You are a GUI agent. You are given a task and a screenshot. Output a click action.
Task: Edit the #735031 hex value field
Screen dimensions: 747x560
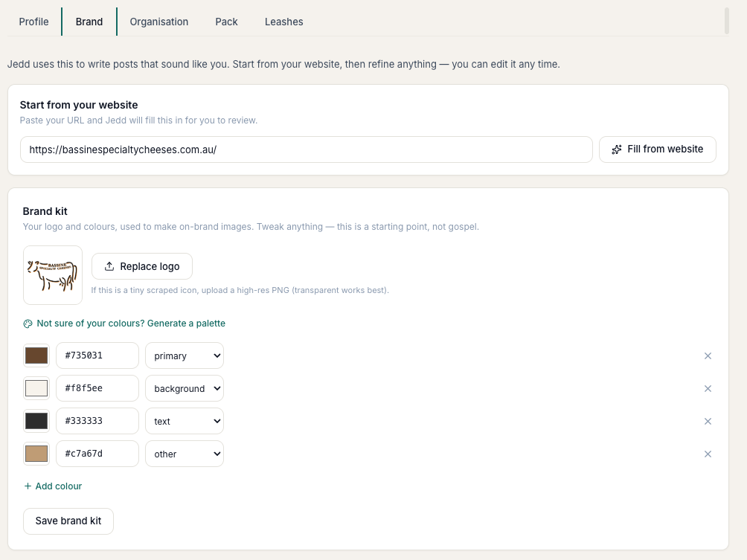pyautogui.click(x=97, y=355)
